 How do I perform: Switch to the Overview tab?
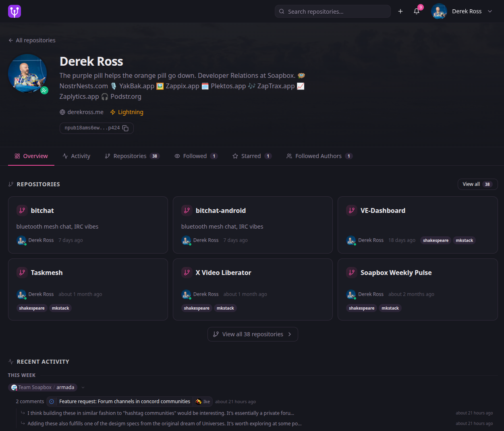31,156
